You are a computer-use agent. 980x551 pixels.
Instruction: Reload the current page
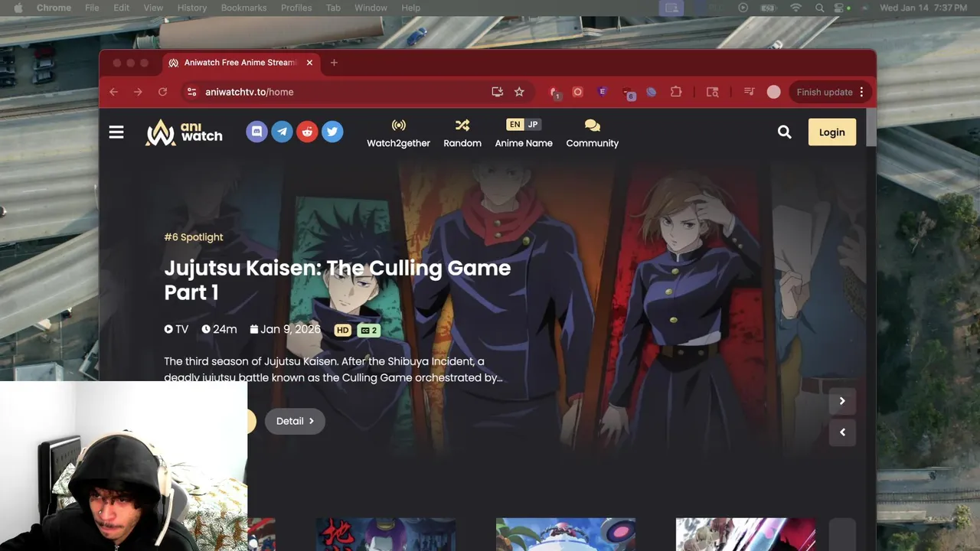point(162,92)
